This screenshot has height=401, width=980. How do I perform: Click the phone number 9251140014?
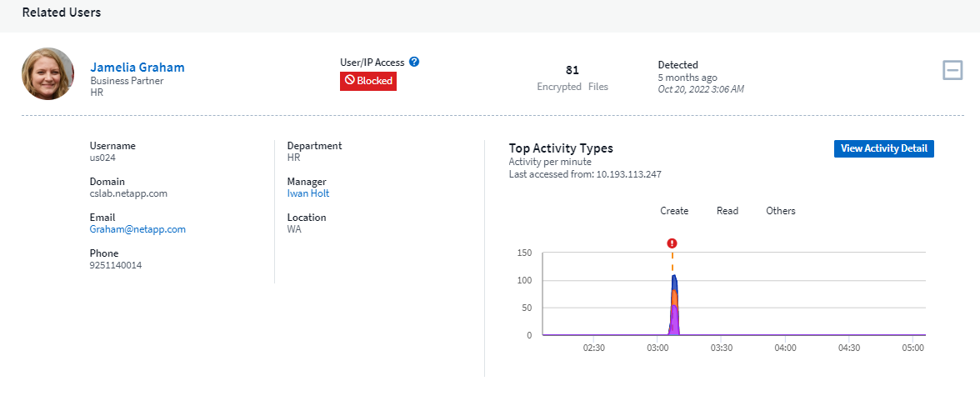pos(116,265)
